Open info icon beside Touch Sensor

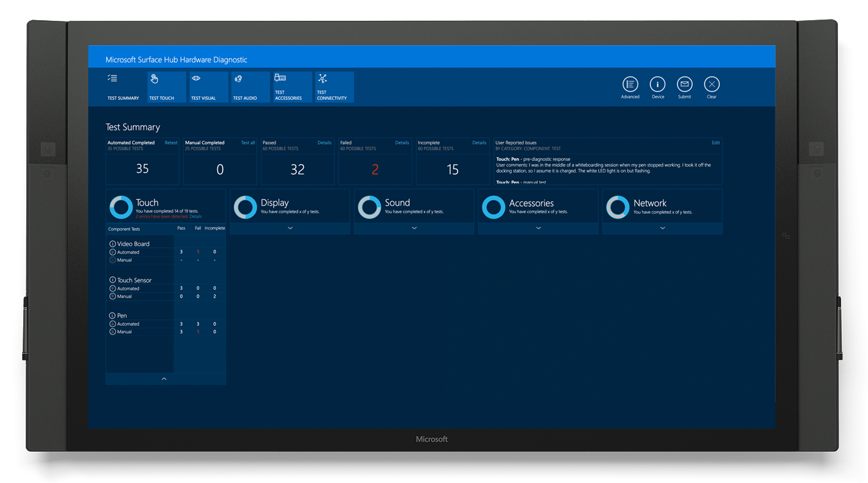click(x=113, y=280)
